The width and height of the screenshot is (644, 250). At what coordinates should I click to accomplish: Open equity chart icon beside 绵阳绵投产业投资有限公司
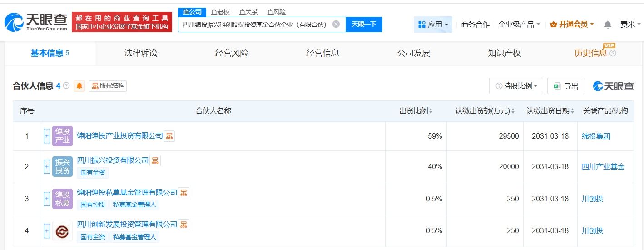[x=169, y=136]
